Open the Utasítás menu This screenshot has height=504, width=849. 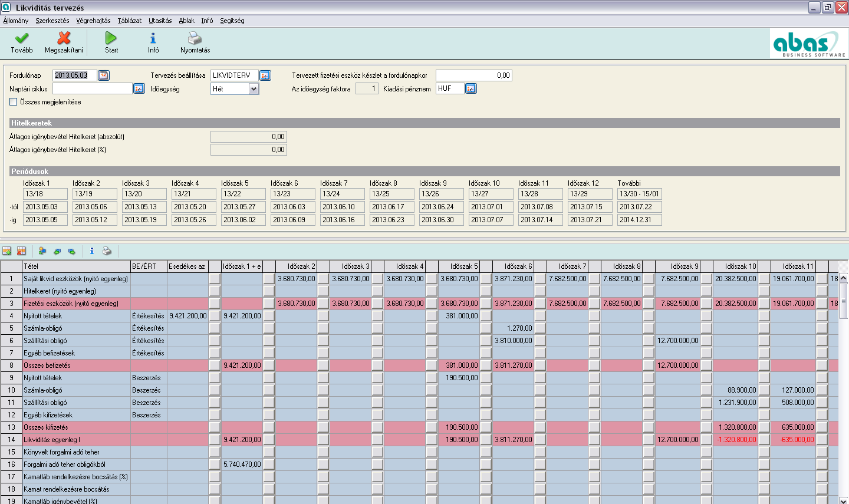click(x=160, y=21)
